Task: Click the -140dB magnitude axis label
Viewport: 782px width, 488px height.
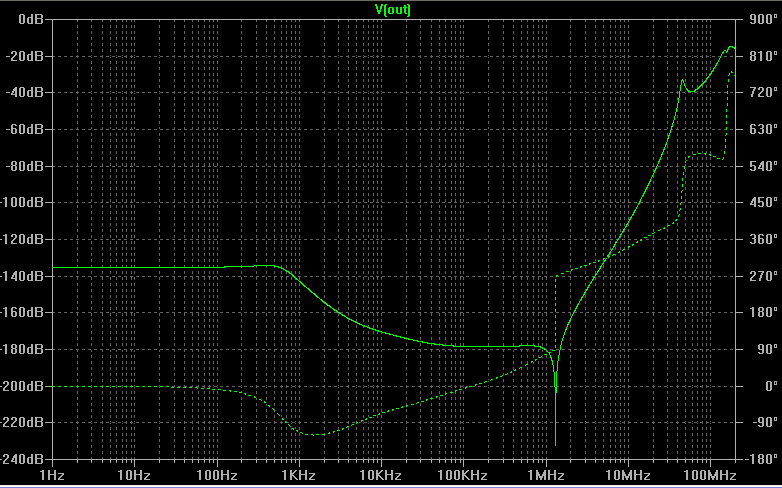Action: pyautogui.click(x=22, y=276)
